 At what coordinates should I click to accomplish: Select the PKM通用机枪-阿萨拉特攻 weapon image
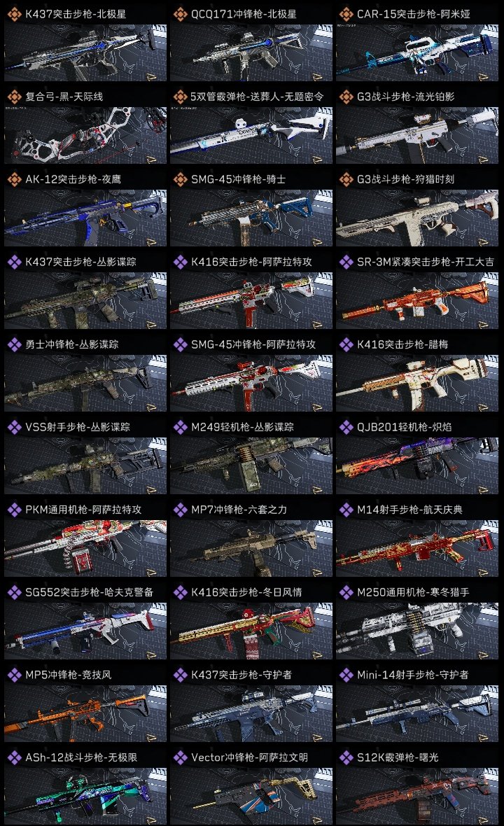click(x=85, y=548)
